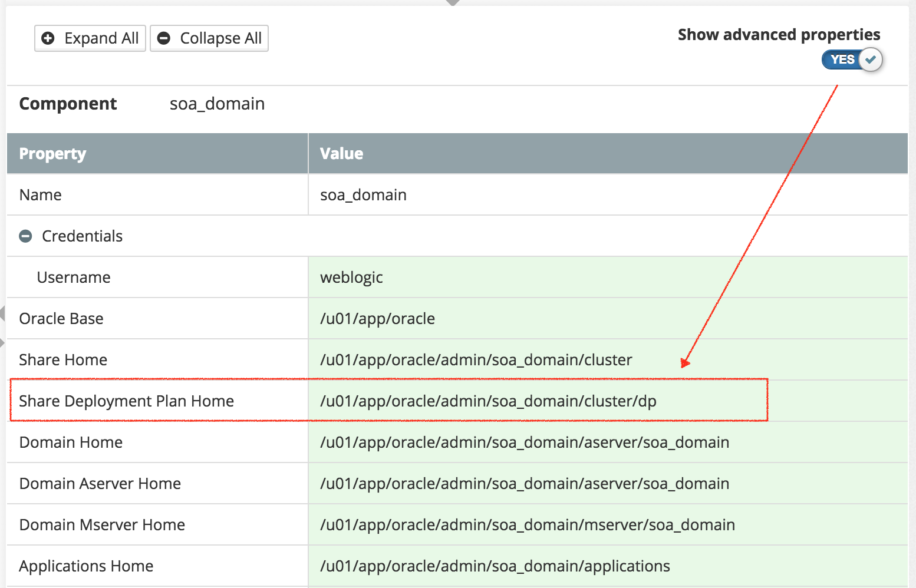Viewport: 916px width, 588px height.
Task: Click the Credentials group row label
Action: pyautogui.click(x=82, y=236)
